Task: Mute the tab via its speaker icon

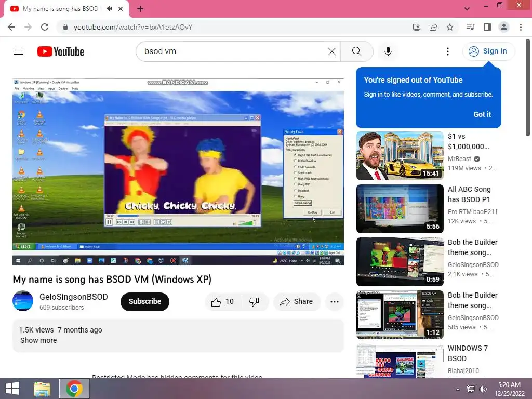Action: click(x=109, y=9)
